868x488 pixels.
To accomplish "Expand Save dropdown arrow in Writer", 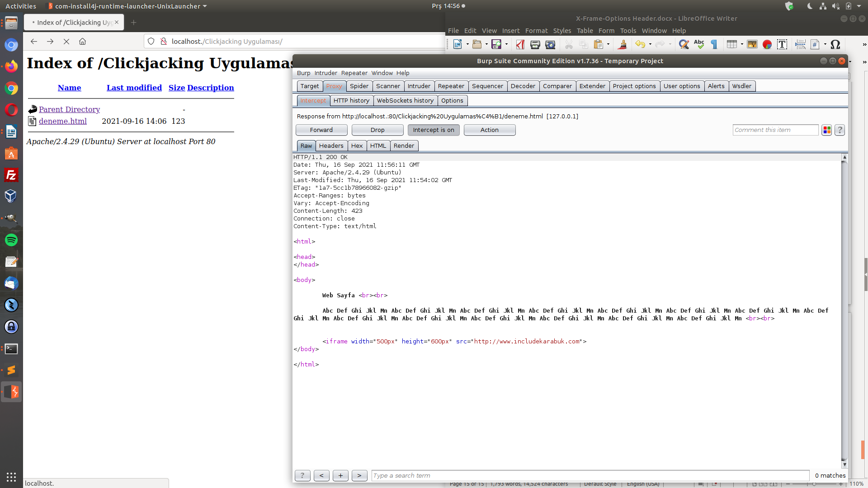I will [x=506, y=44].
